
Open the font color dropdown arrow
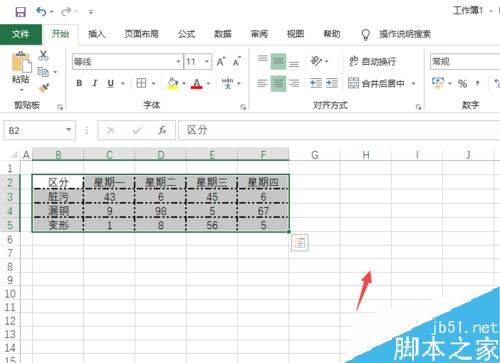pos(209,83)
